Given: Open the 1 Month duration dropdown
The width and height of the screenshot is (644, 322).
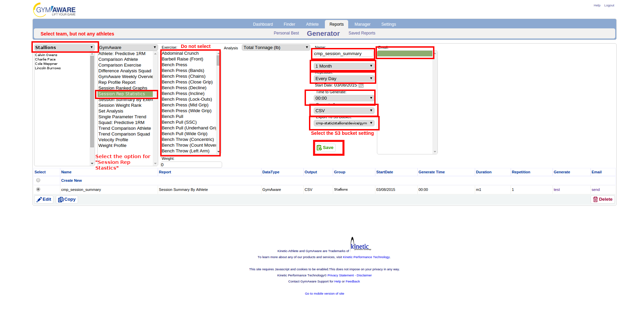Looking at the screenshot, I should [x=343, y=66].
